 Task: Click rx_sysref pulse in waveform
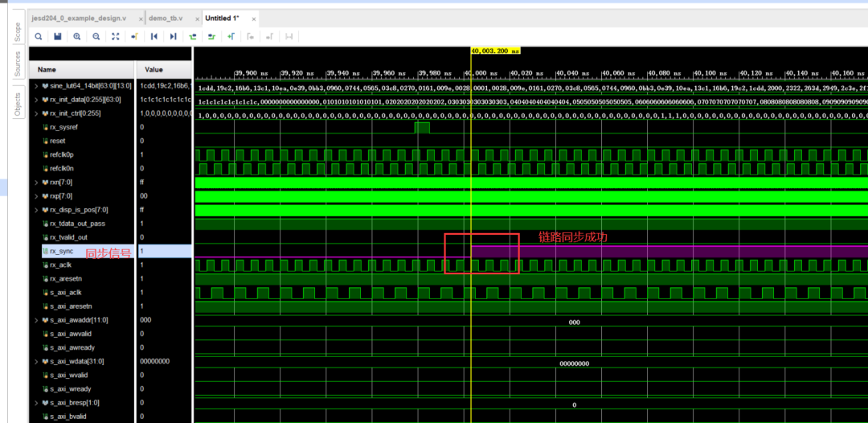pyautogui.click(x=422, y=127)
